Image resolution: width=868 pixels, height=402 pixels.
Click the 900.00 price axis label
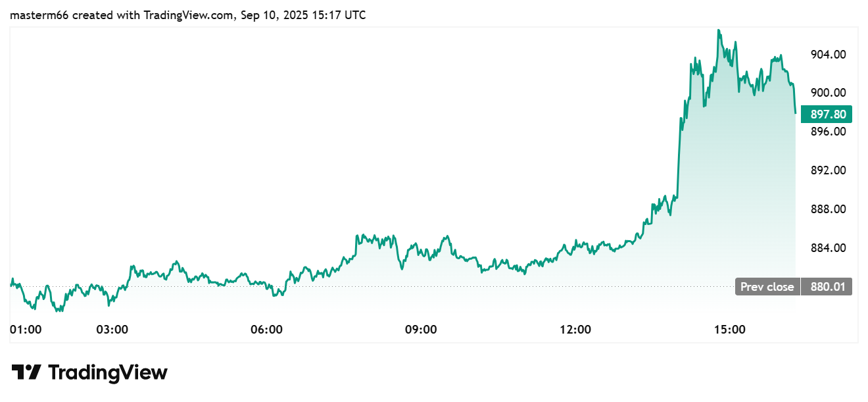(827, 93)
